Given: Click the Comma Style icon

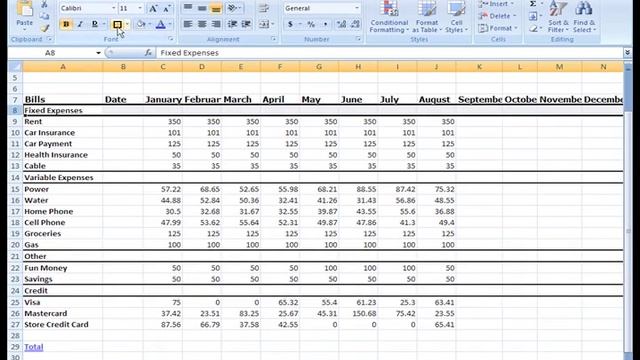Looking at the screenshot, I should coord(325,24).
